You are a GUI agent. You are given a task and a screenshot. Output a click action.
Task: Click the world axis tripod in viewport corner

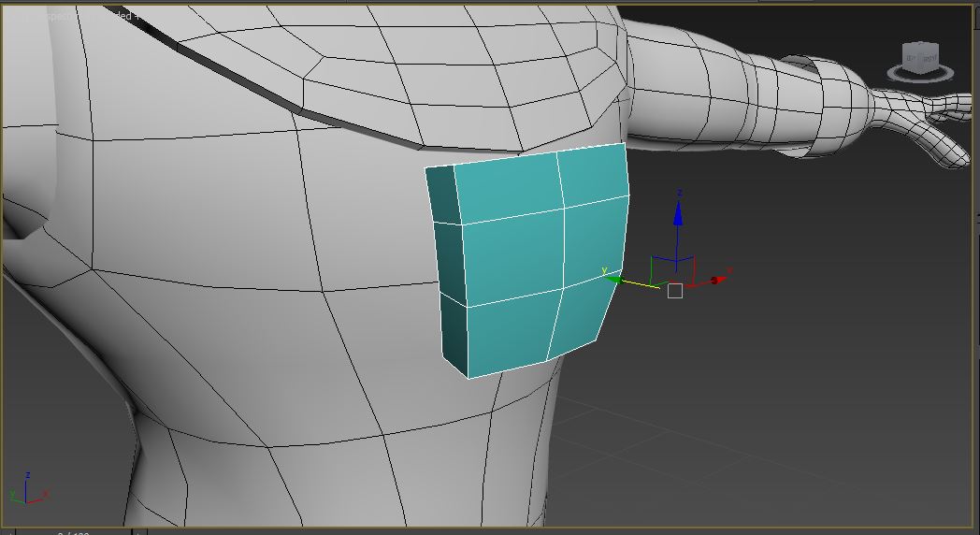pyautogui.click(x=27, y=491)
